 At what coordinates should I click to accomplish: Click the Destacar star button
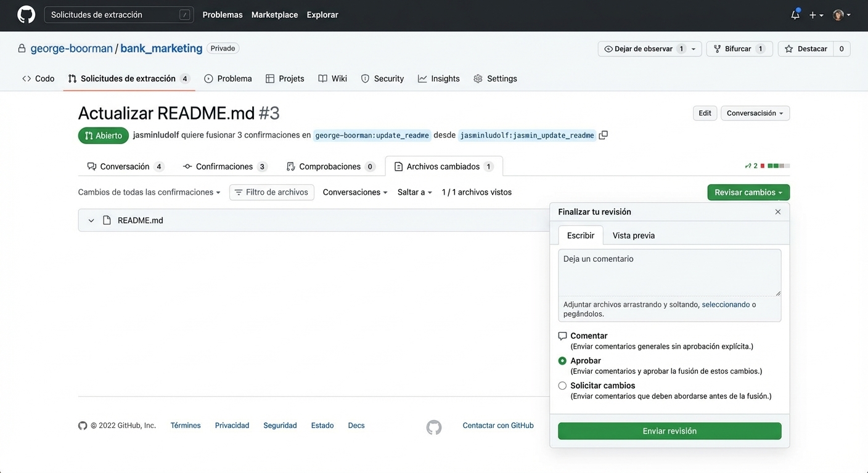[x=806, y=49]
